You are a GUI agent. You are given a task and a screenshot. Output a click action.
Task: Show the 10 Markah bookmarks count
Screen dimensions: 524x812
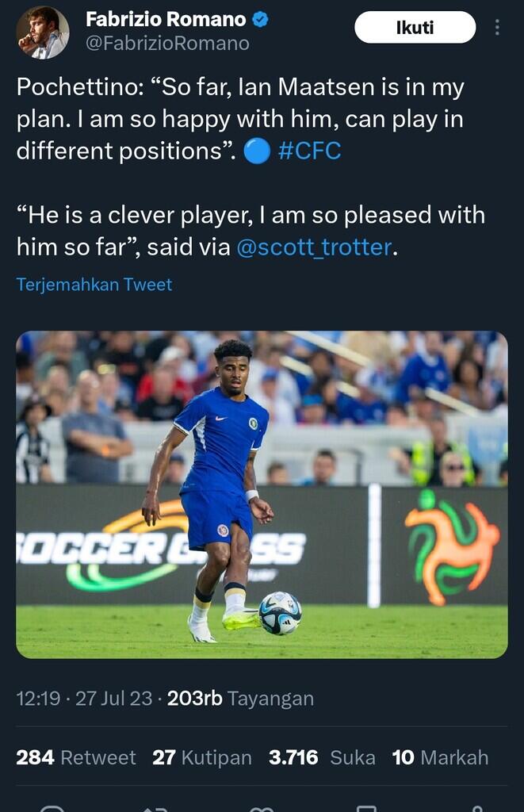[440, 757]
